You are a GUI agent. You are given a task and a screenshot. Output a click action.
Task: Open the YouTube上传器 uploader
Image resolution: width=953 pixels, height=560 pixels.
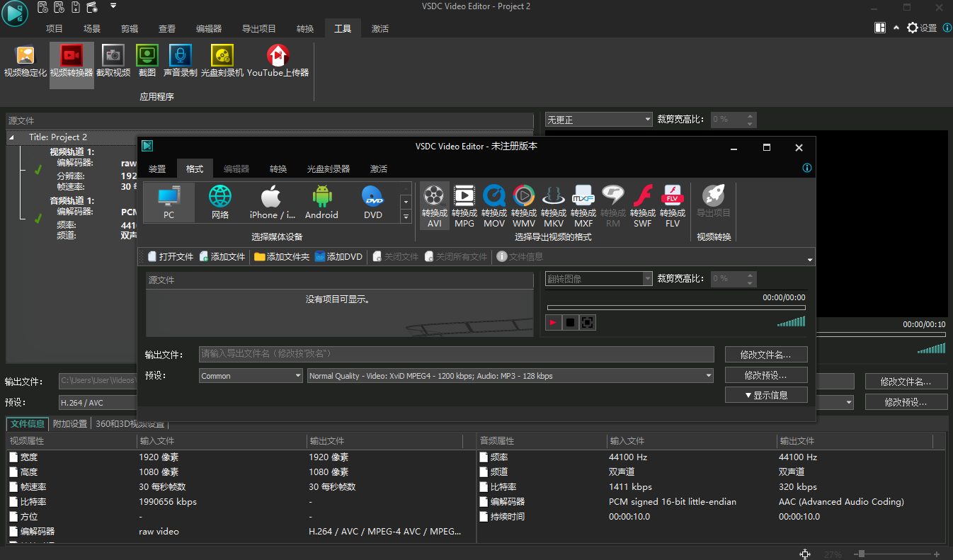[x=278, y=62]
